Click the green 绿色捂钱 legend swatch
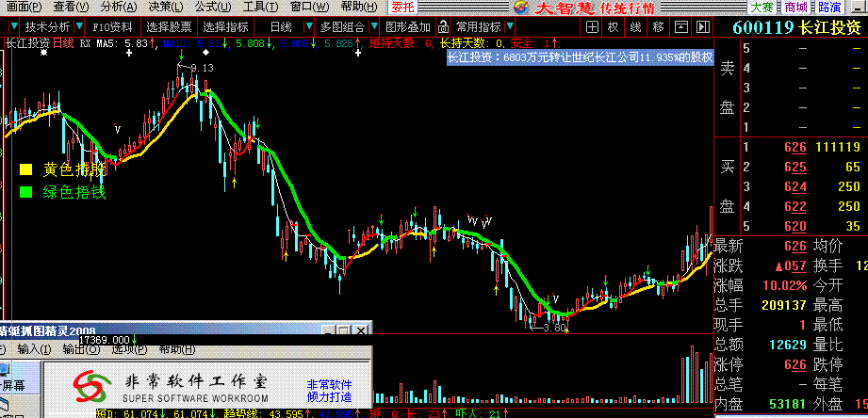Screen dimensions: 868x418 click(25, 192)
